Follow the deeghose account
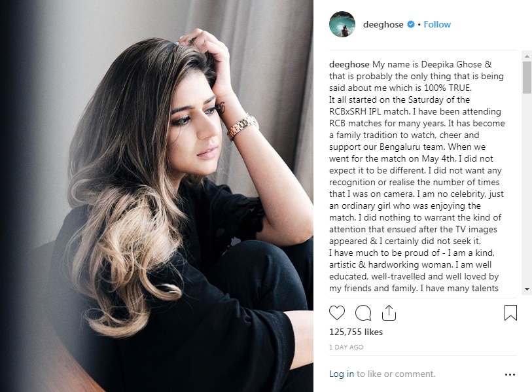532x392 pixels. tap(437, 24)
